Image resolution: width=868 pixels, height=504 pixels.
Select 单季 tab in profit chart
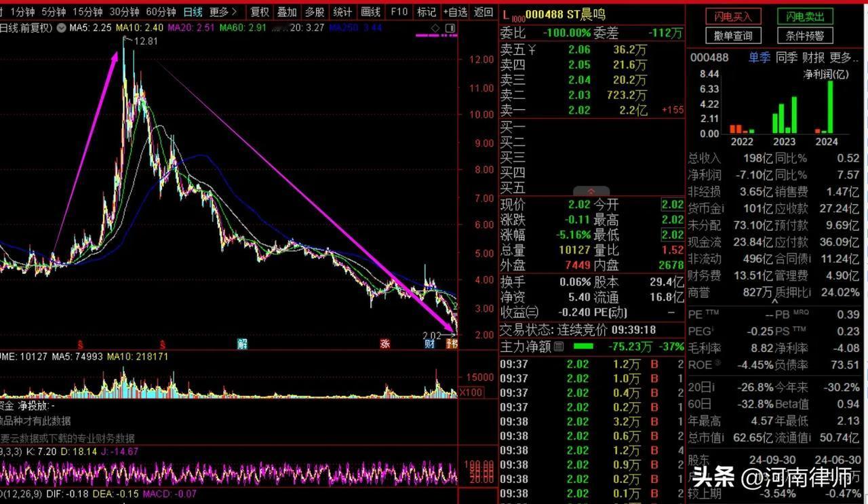(x=759, y=58)
